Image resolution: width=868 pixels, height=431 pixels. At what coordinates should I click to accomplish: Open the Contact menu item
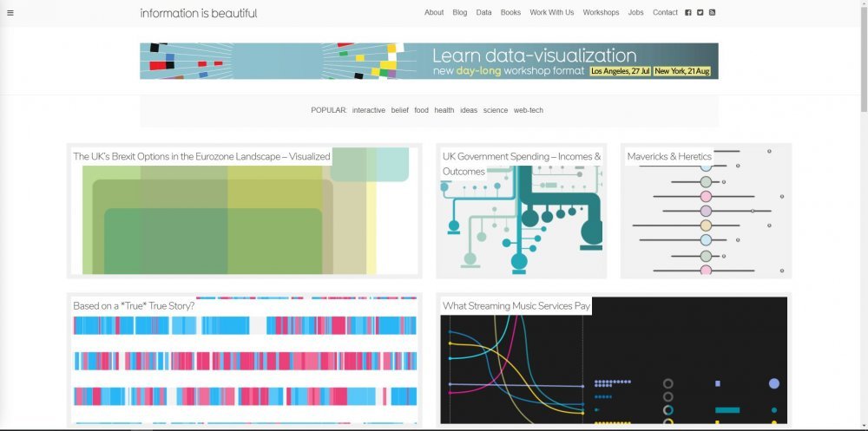click(665, 12)
